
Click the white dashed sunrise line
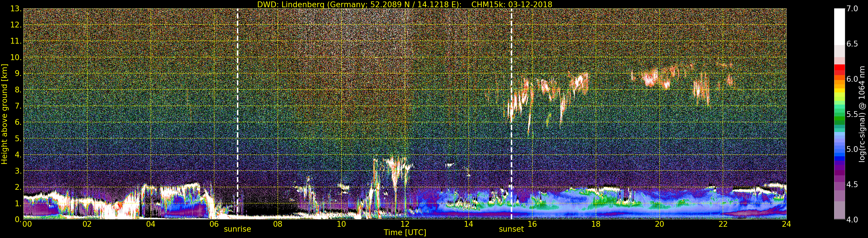tap(237, 114)
